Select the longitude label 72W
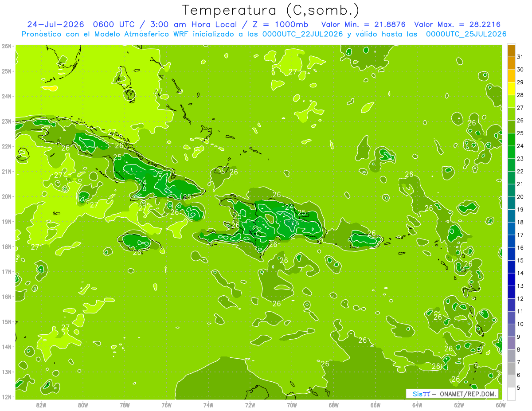Image resolution: width=532 pixels, height=411 pixels. (250, 405)
